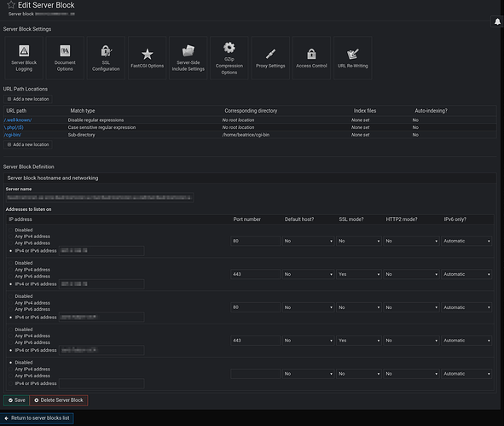Image resolution: width=504 pixels, height=426 pixels.
Task: Click the notifications bell icon
Action: click(497, 21)
